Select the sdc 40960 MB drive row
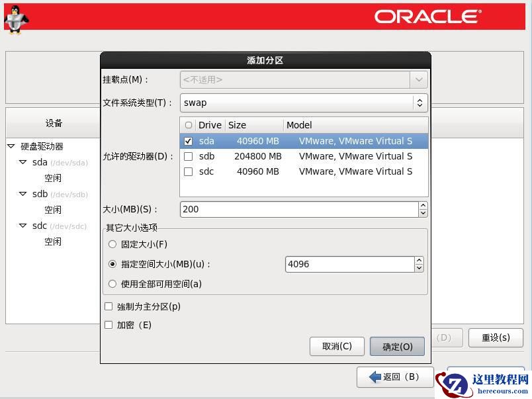 (304, 171)
